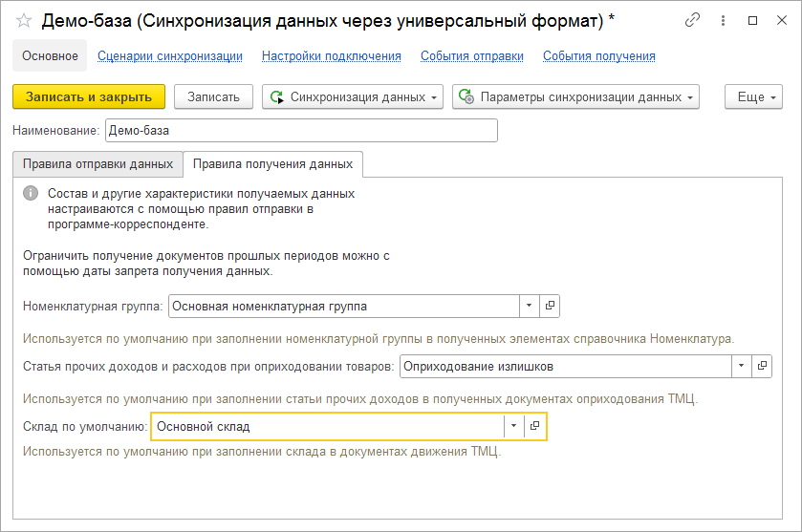Open Оприходование излишков item with open icon

point(762,366)
